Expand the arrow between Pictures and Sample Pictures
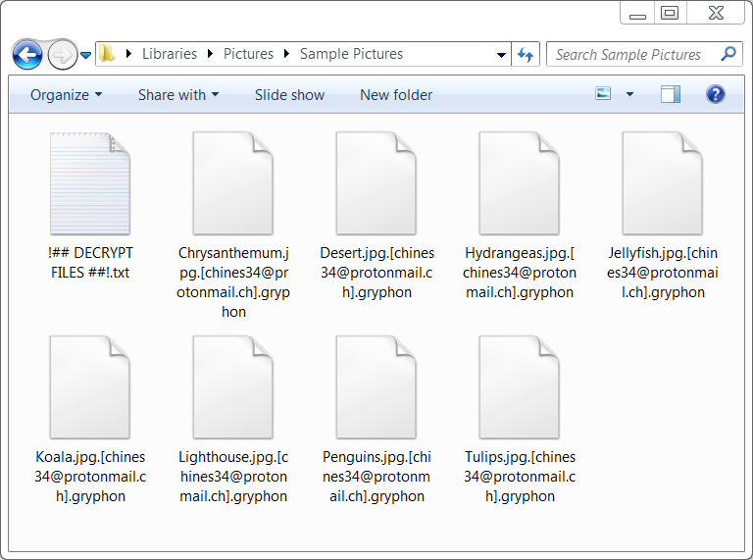This screenshot has width=753, height=560. (x=286, y=54)
